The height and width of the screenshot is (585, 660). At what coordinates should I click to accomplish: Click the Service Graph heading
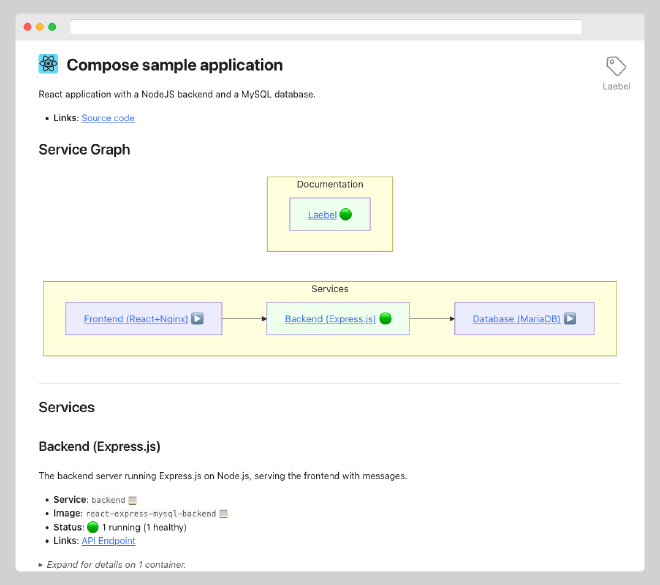(x=84, y=150)
